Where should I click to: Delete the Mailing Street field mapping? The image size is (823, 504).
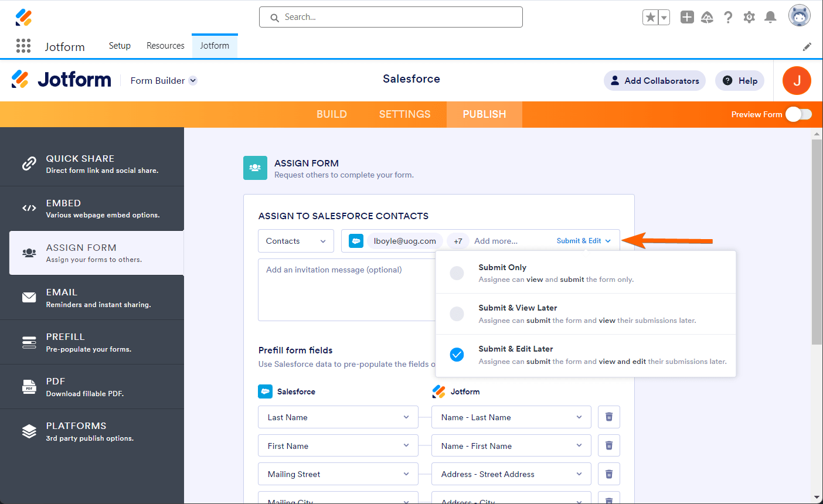(x=609, y=474)
